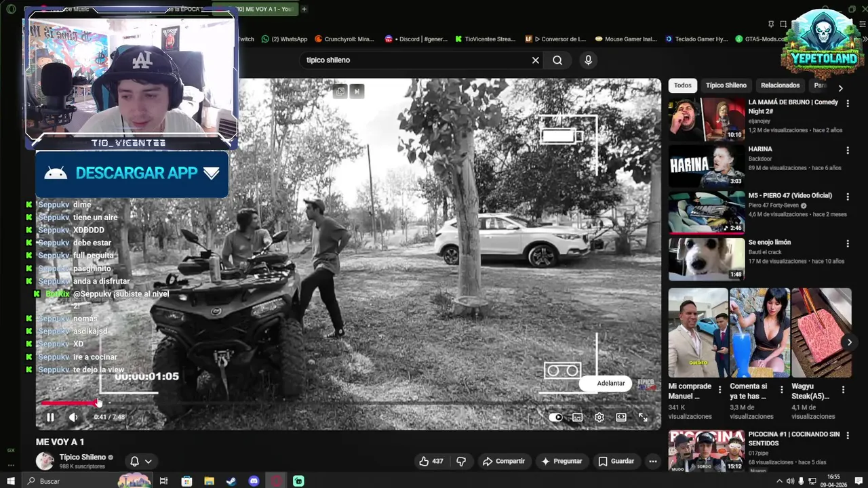Open options menu for 'HARINA' video
868x488 pixels.
click(847, 150)
